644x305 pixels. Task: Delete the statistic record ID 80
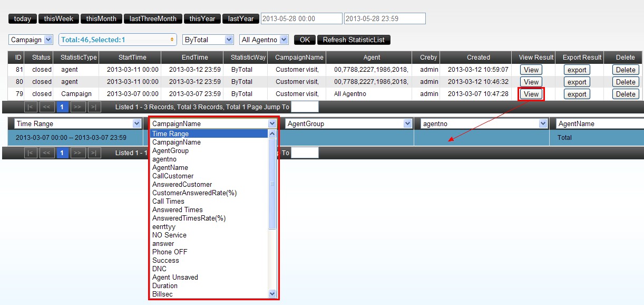626,82
